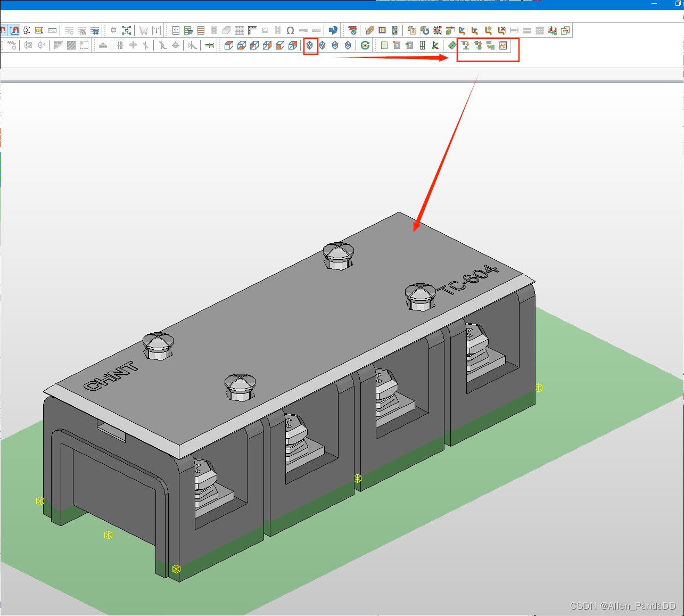
Task: Select the plain green square icon
Action: coord(384,46)
